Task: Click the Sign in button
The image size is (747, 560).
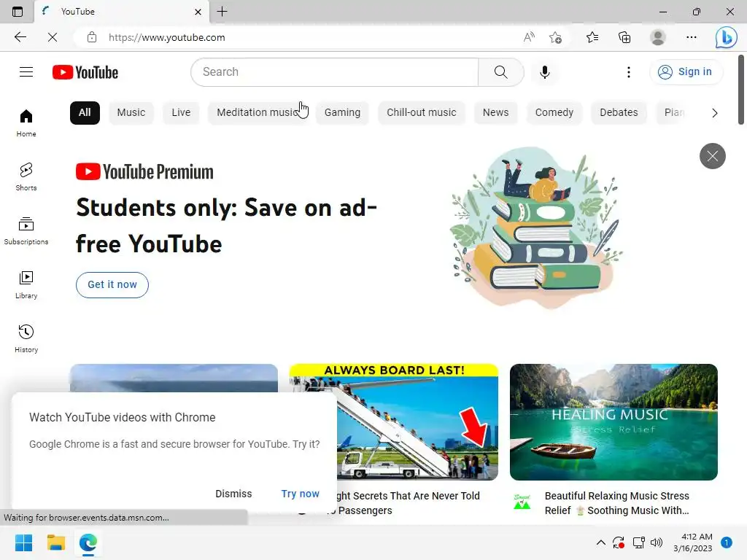Action: coord(686,72)
